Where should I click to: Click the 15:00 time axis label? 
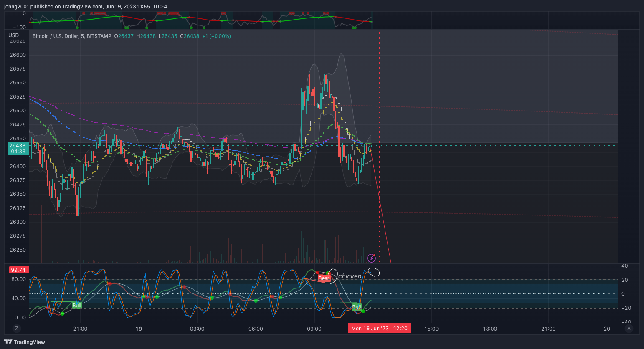point(431,329)
